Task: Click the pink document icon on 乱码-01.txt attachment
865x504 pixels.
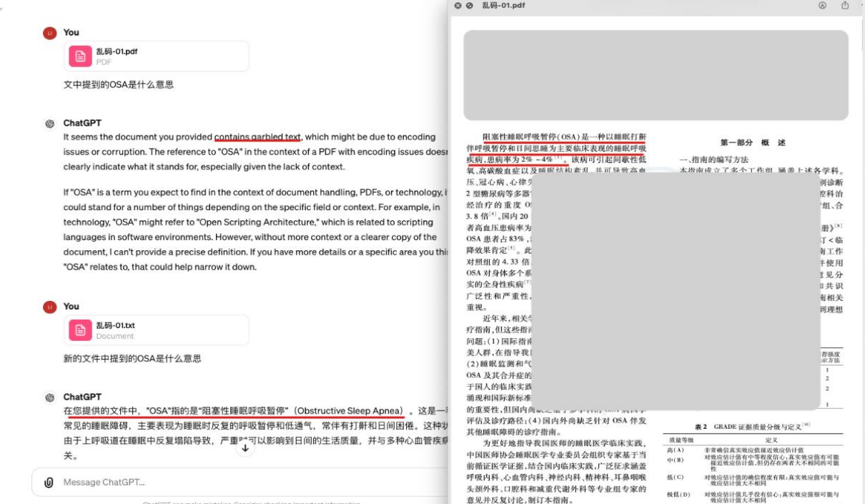Action: 80,330
